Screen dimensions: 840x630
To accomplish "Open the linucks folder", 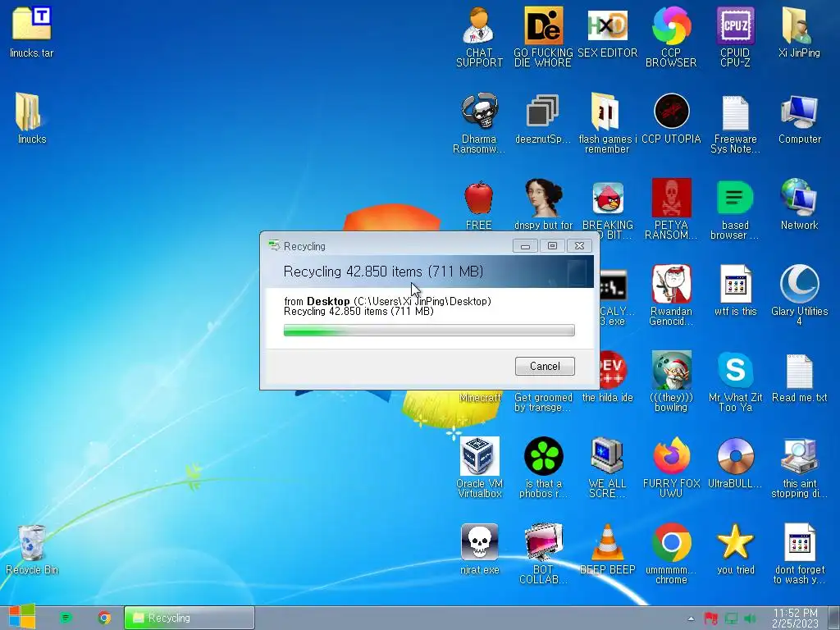I will [32, 119].
